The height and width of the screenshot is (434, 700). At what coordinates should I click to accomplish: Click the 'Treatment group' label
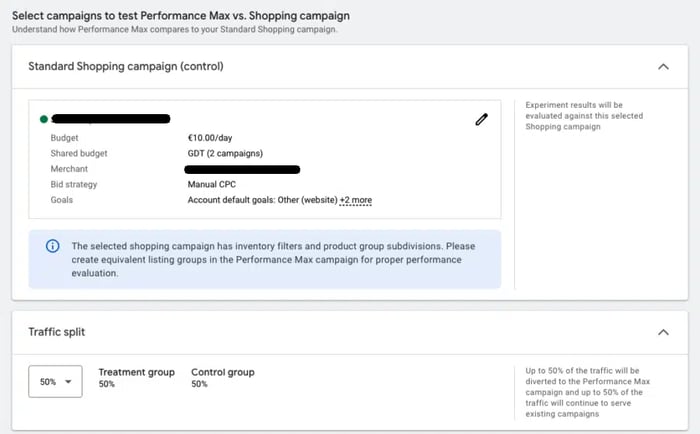[x=136, y=373]
